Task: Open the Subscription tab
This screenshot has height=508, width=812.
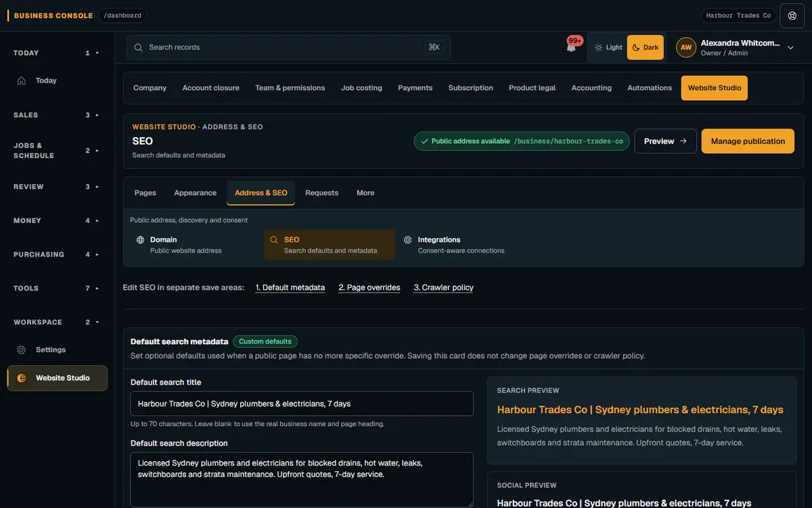Action: click(471, 88)
